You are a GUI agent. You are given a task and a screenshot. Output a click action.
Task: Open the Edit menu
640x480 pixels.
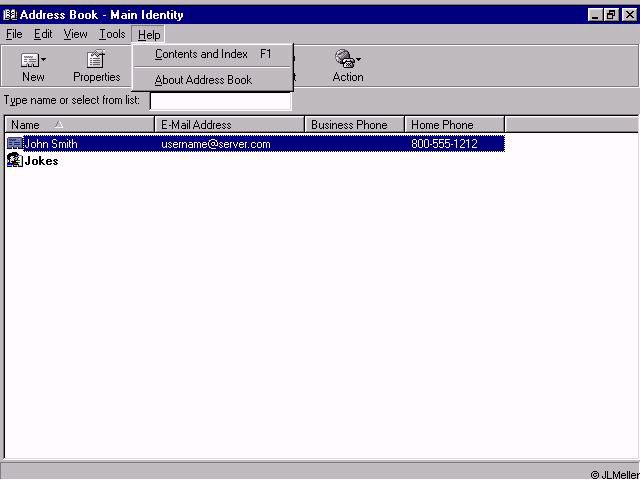tap(43, 34)
